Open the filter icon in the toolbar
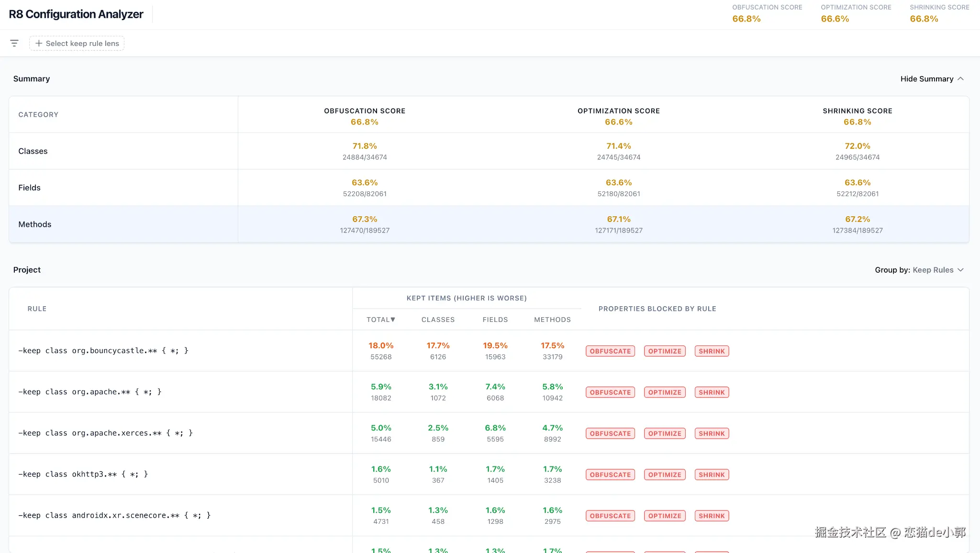The image size is (980, 553). 14,43
